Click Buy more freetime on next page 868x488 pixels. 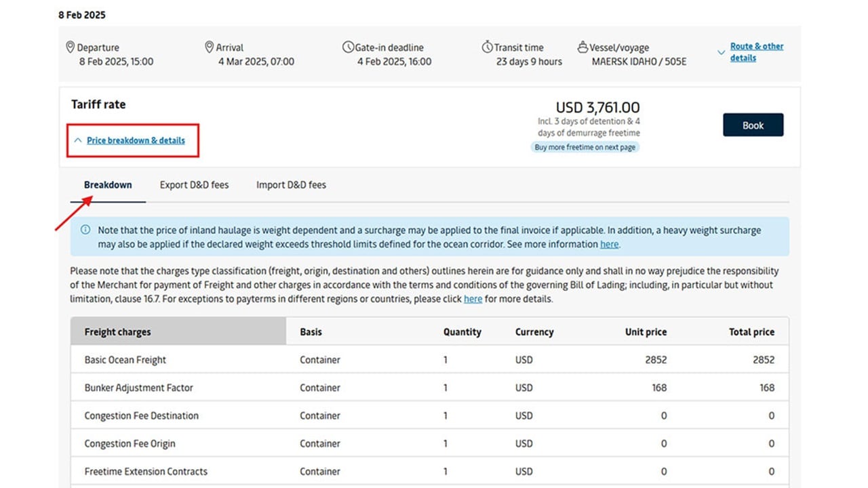tap(585, 147)
